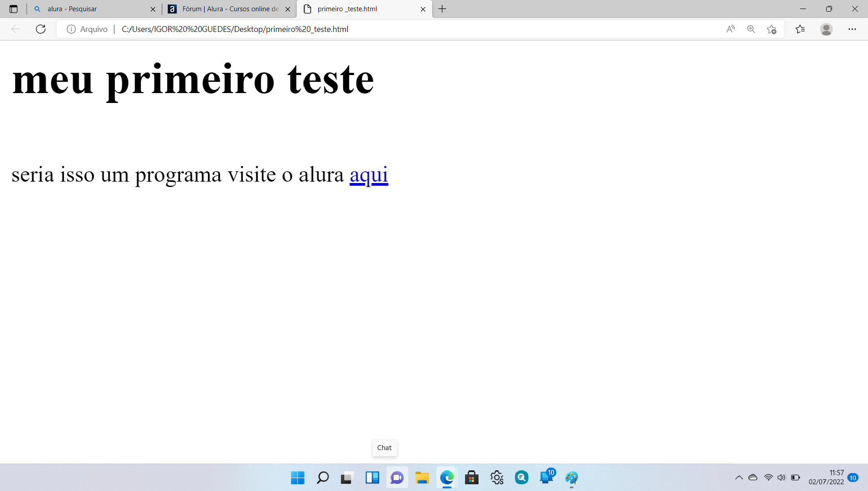This screenshot has height=491, width=868.
Task: Open the Paint app on taskbar
Action: tap(572, 478)
